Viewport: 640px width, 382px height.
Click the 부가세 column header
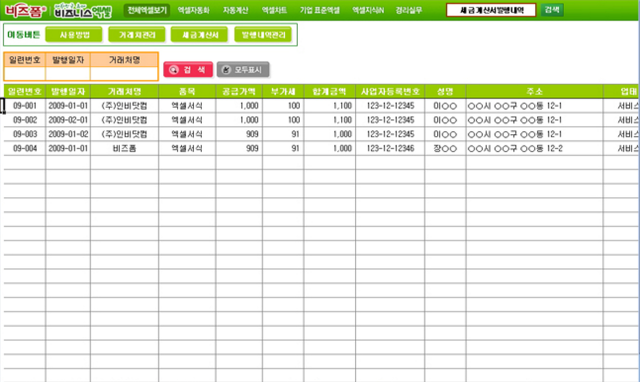(x=283, y=91)
